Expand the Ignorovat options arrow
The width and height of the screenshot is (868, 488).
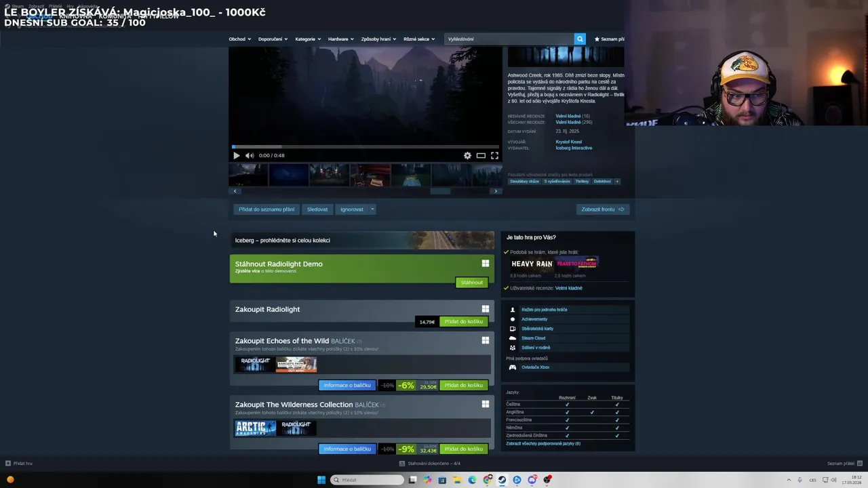[372, 209]
